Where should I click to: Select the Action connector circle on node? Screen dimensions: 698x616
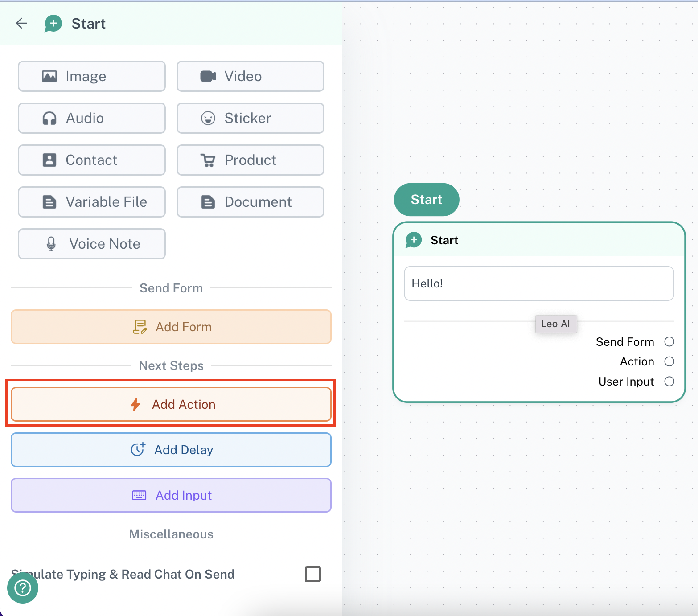[x=669, y=361]
